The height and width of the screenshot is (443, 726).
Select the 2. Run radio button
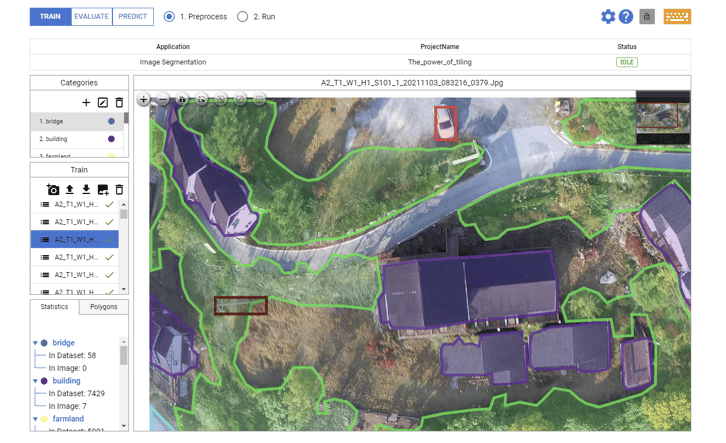[x=242, y=17]
